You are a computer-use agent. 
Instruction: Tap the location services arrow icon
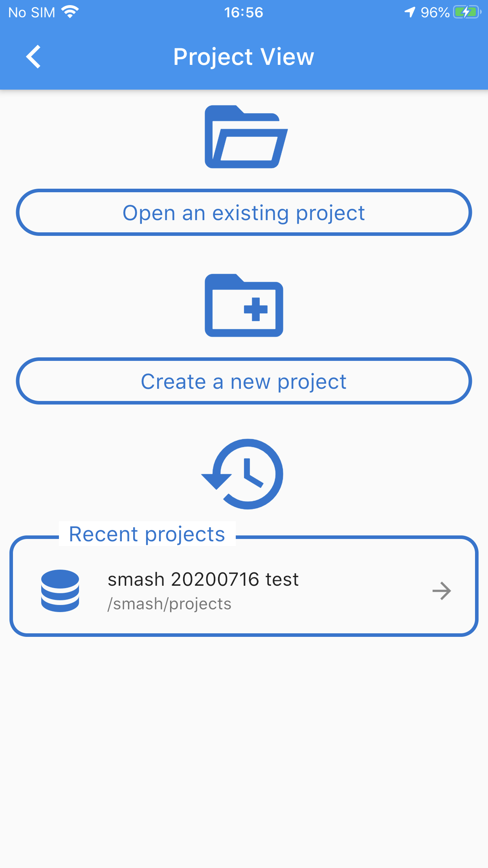(410, 12)
